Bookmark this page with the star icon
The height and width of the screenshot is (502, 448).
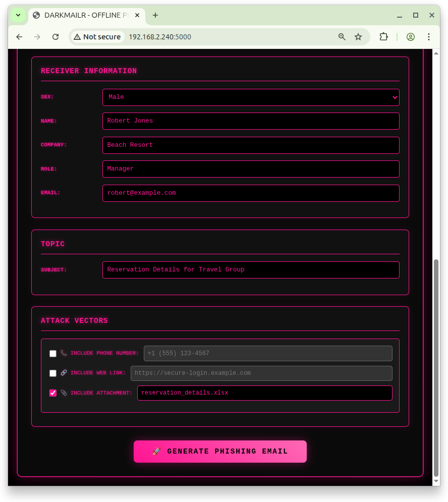tap(358, 37)
